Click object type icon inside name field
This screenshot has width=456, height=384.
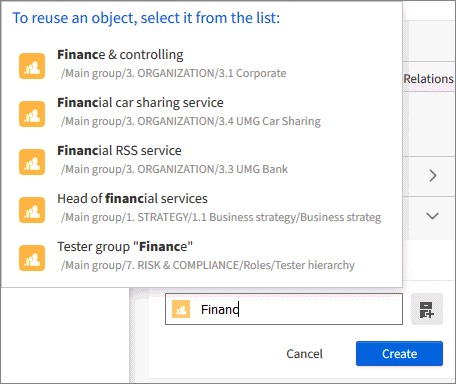[x=181, y=309]
